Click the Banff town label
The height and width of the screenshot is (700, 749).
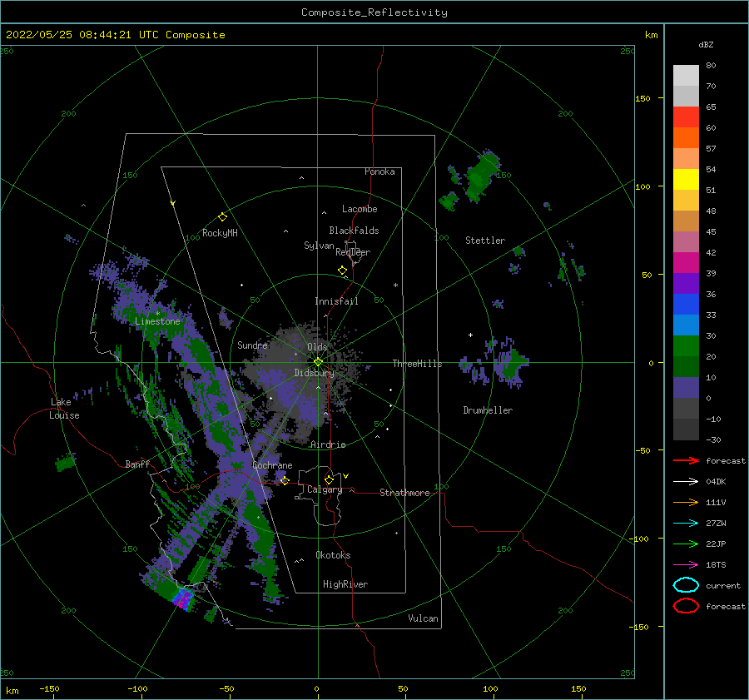point(137,464)
